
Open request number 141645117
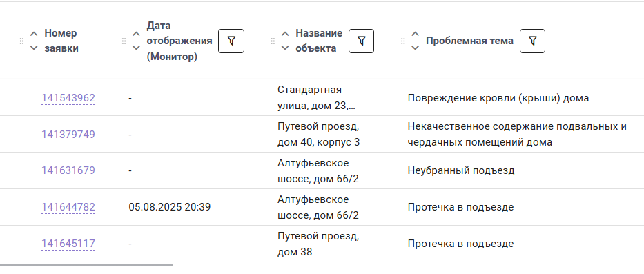click(68, 244)
